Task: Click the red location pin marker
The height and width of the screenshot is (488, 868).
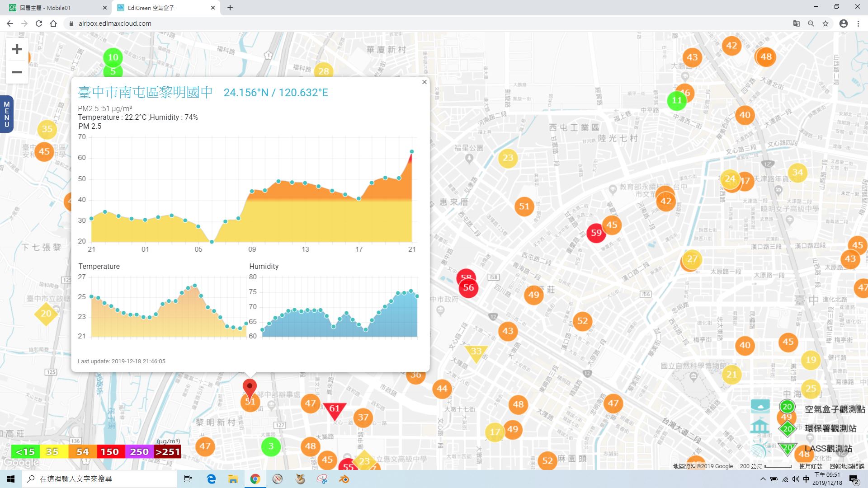Action: (x=250, y=389)
